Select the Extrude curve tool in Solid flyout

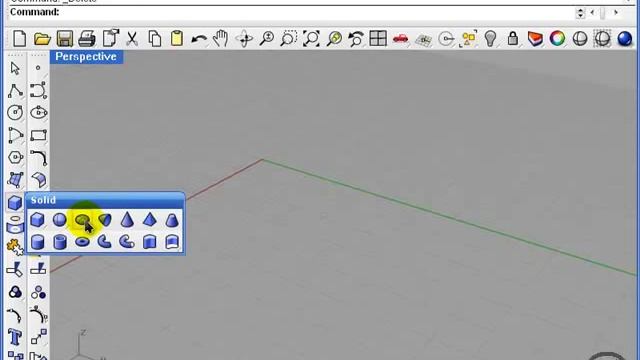(150, 242)
